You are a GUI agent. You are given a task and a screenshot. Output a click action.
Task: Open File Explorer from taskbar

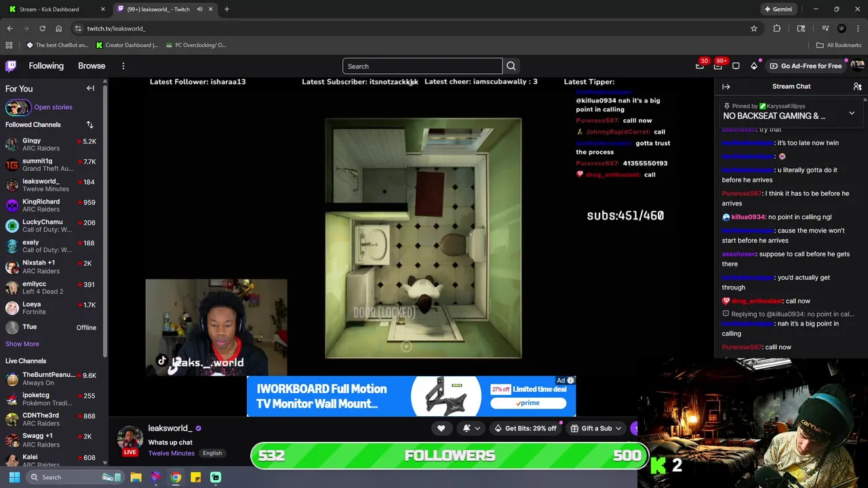tap(136, 477)
